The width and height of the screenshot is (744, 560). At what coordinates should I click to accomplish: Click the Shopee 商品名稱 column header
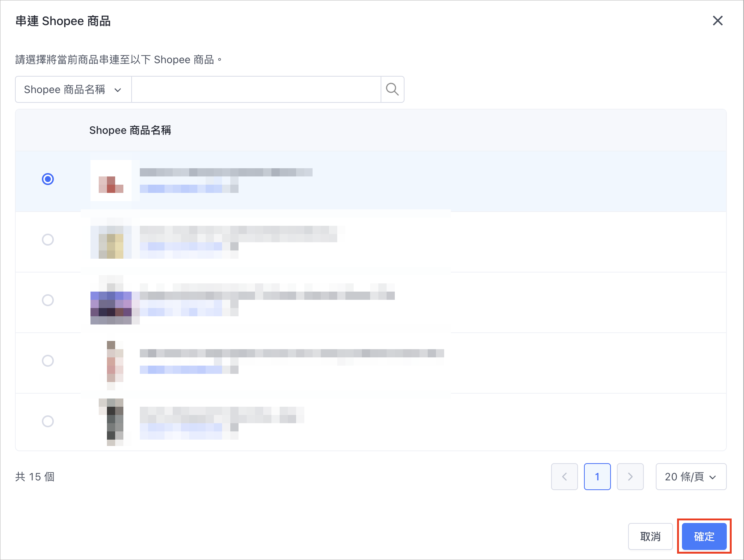pos(130,130)
